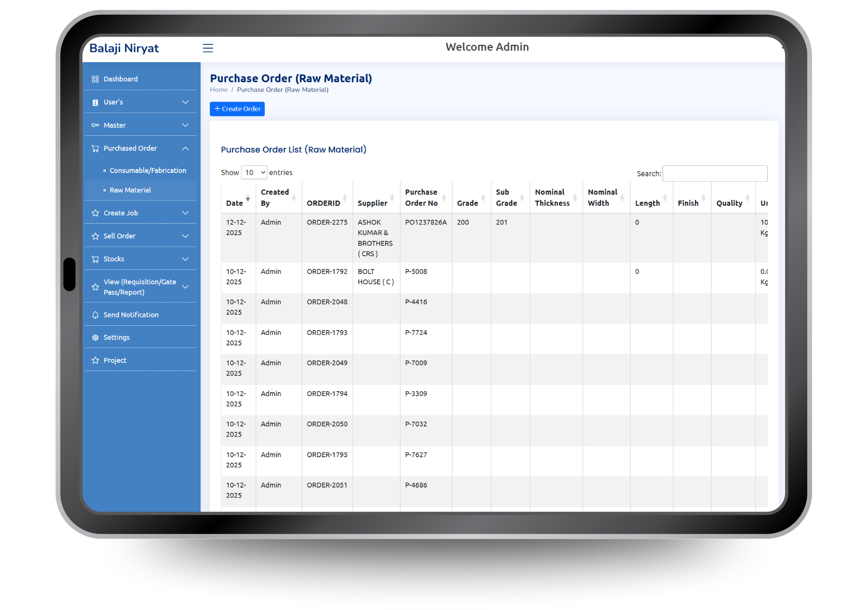Click the hamburger menu icon
Viewport: 868px width, 610px height.
click(208, 48)
